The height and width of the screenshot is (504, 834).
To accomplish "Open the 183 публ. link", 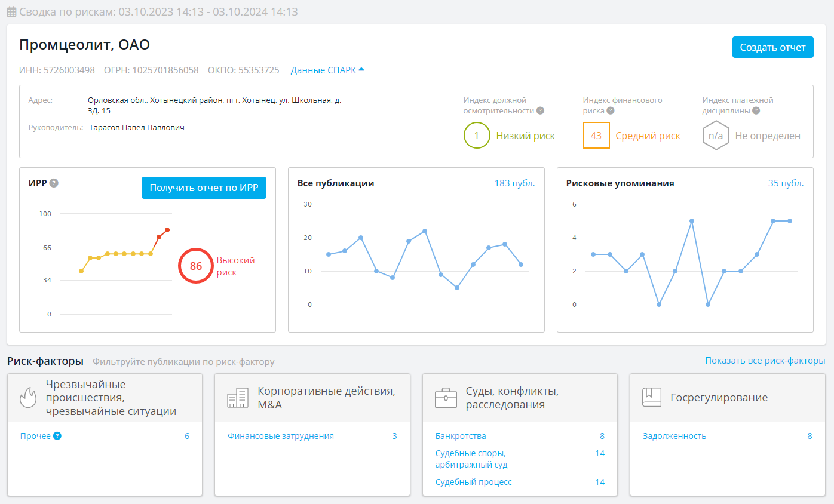I will (514, 183).
